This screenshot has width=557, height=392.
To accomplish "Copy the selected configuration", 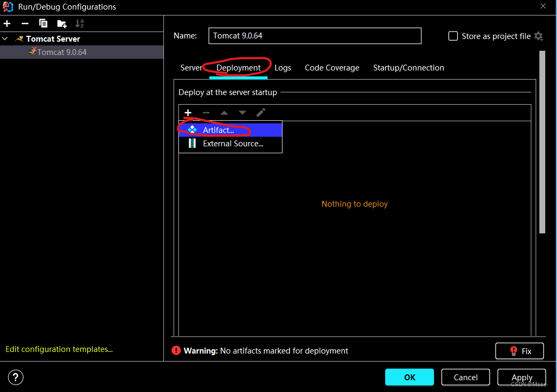I will tap(43, 24).
